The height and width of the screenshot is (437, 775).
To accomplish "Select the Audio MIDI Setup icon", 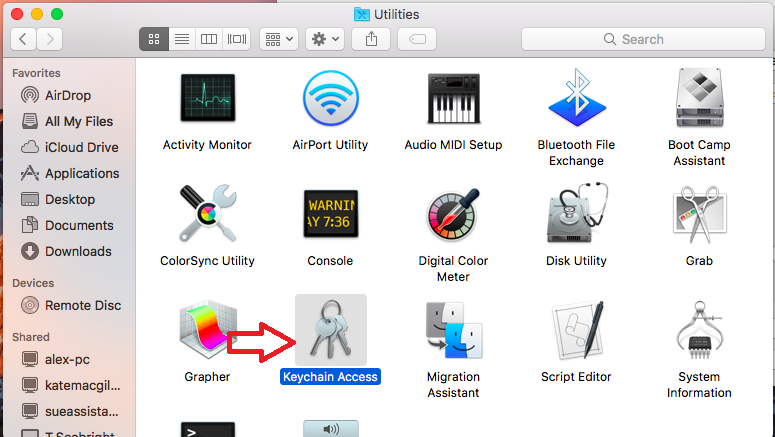I will pos(453,98).
